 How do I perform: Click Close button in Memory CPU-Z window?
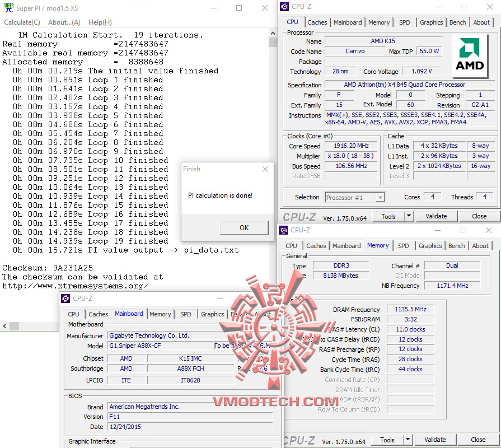click(x=478, y=440)
